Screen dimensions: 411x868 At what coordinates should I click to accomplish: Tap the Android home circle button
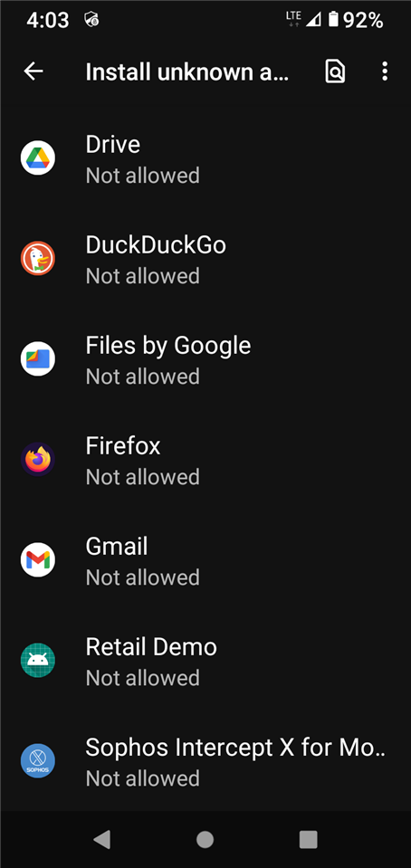coord(205,840)
